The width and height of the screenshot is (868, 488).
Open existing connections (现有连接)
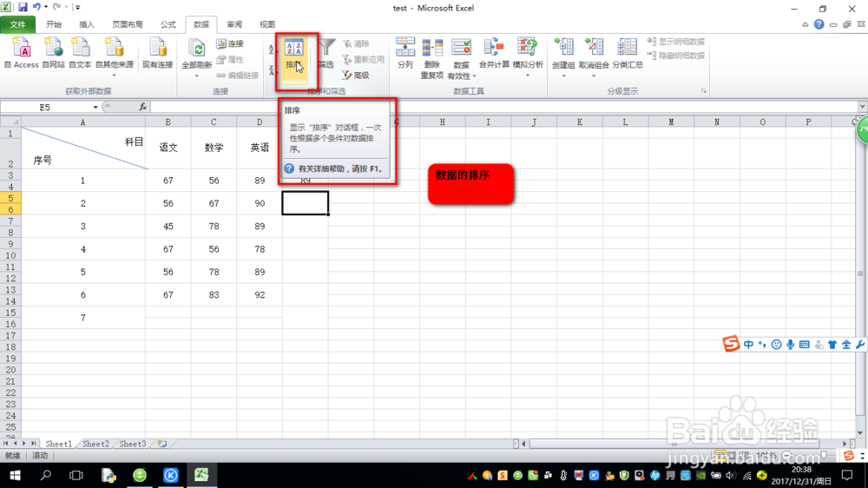click(158, 53)
